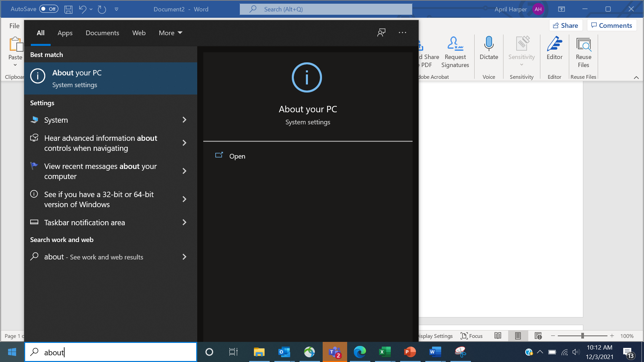Click the Word Search box
This screenshot has width=644, height=362.
tap(326, 9)
